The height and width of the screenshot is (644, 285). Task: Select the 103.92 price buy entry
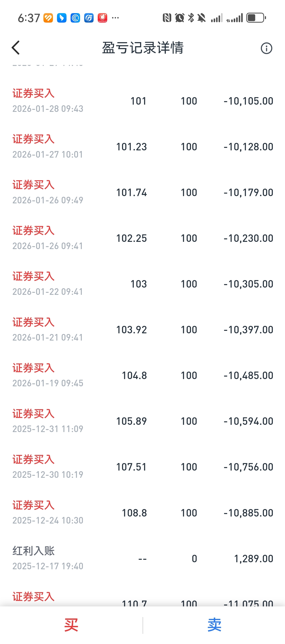(142, 330)
